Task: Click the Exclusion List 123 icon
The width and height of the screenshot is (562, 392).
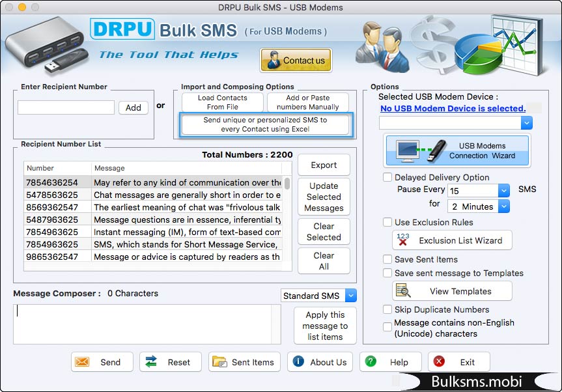Action: coord(403,240)
